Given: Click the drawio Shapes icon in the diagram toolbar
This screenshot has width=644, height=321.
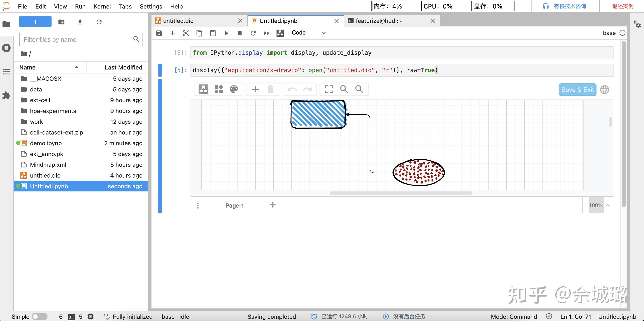Looking at the screenshot, I should [x=218, y=89].
